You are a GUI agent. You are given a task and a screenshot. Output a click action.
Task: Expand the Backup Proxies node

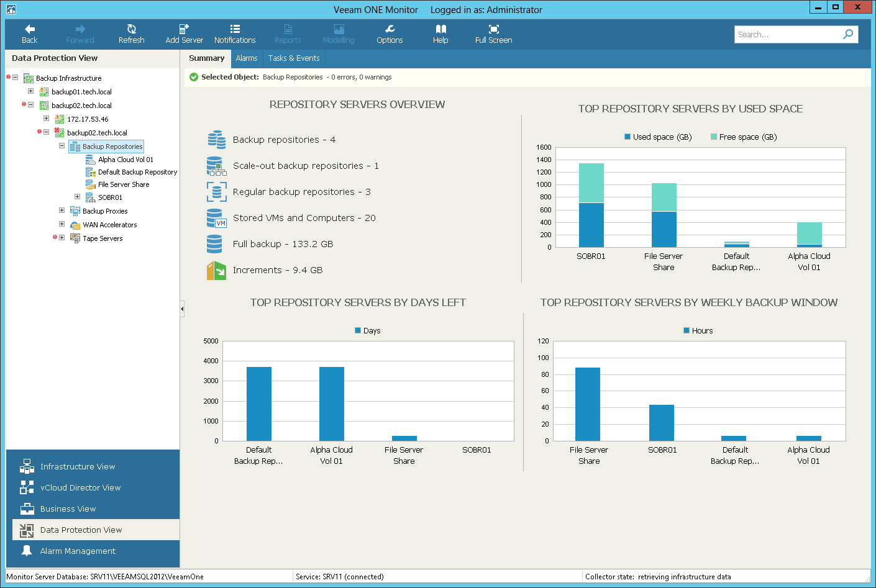pos(62,210)
